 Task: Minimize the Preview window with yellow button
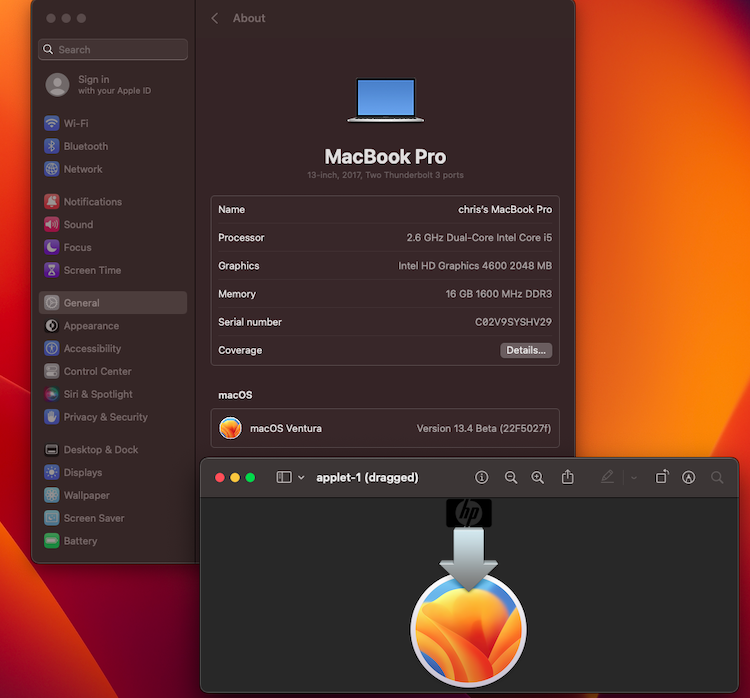pyautogui.click(x=235, y=477)
